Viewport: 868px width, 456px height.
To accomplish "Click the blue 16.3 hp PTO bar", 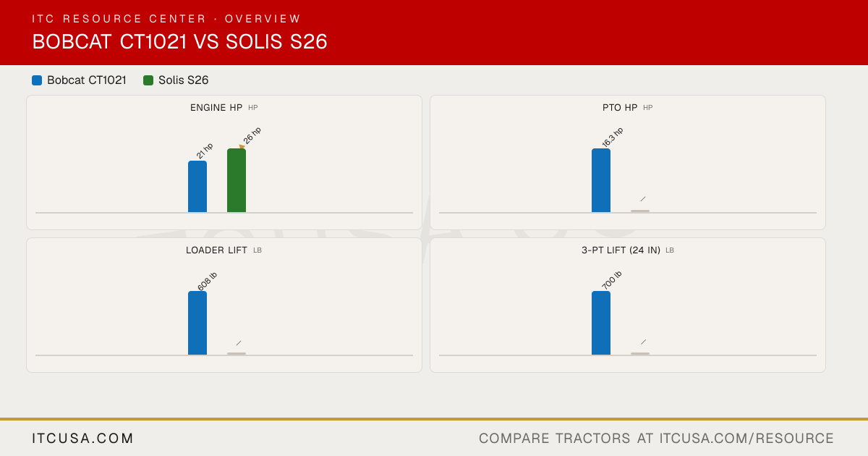I will (x=601, y=180).
